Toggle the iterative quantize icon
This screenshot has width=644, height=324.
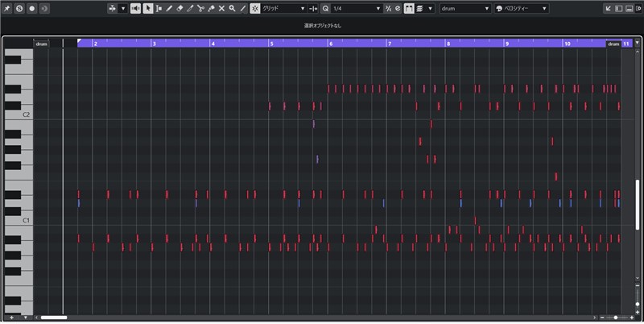pos(388,8)
